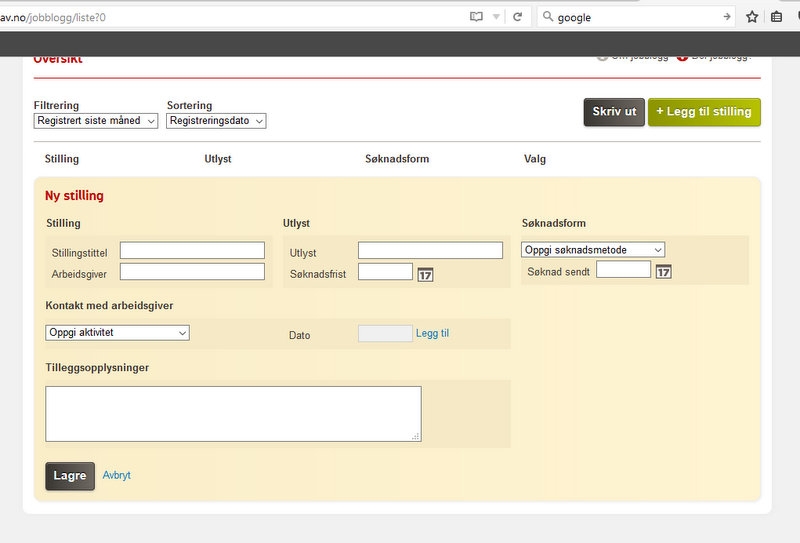Click the Tilleggsopplysninger heading

(x=97, y=367)
